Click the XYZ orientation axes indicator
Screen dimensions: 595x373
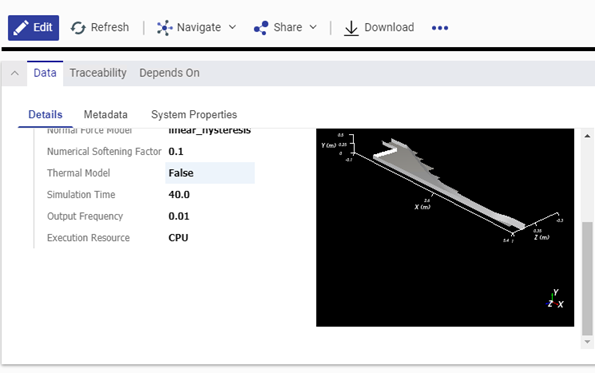[555, 299]
